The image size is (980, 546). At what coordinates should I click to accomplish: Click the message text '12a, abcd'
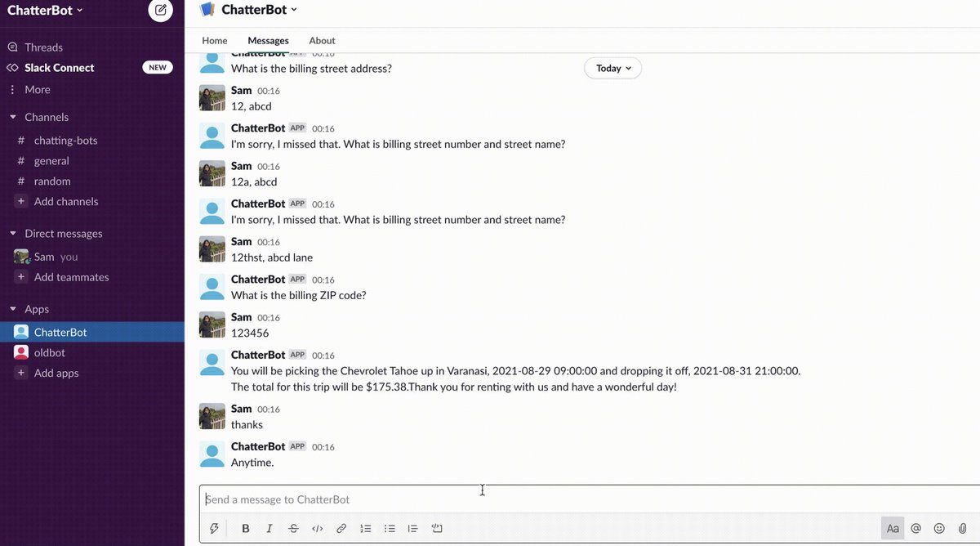(x=254, y=182)
